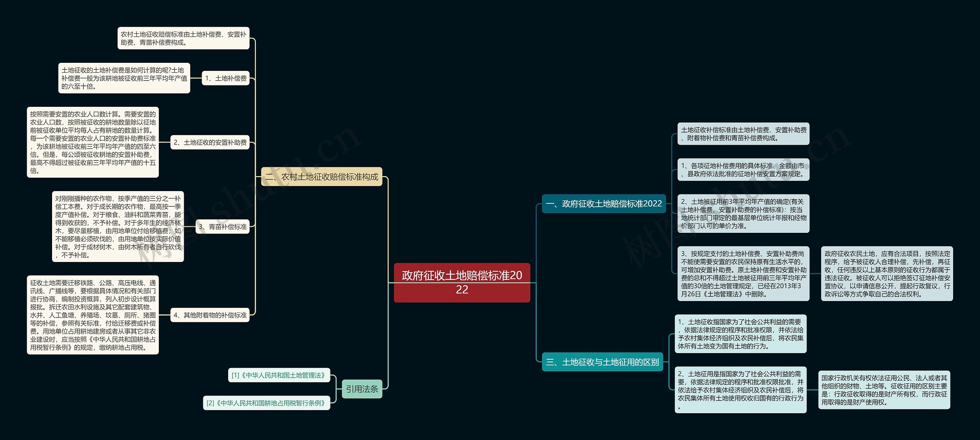Select the central node 政府征收土地赔偿标准2022
The width and height of the screenshot is (980, 440).
point(462,283)
